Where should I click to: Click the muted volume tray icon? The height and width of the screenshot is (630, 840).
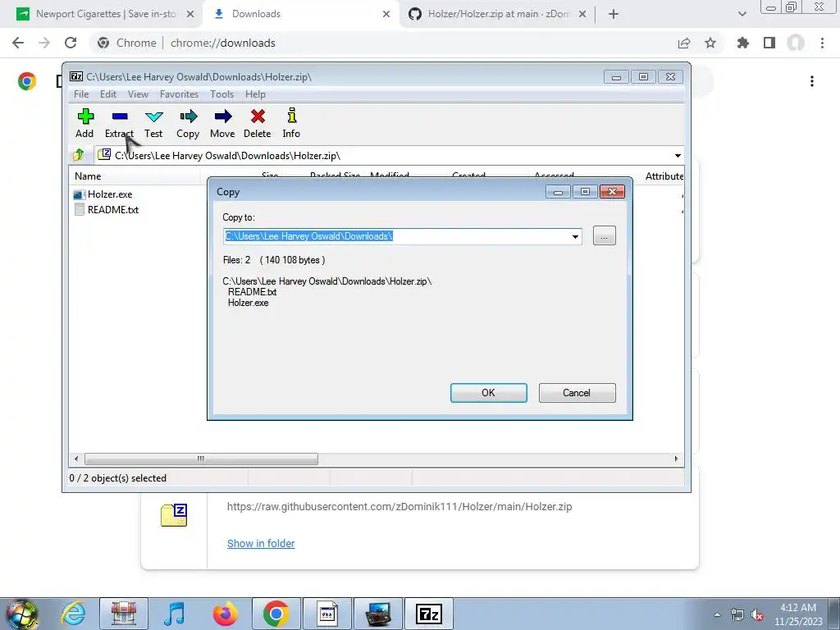(757, 614)
